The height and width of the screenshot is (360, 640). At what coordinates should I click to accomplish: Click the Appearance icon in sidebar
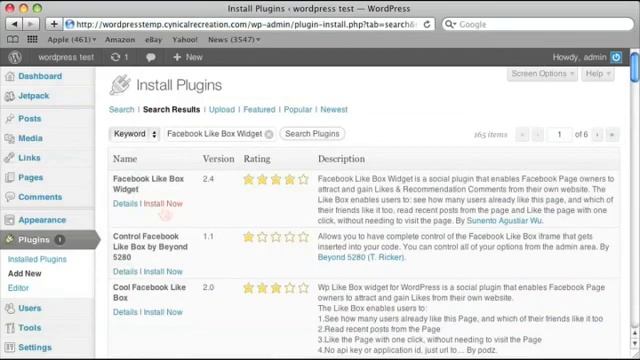point(10,220)
